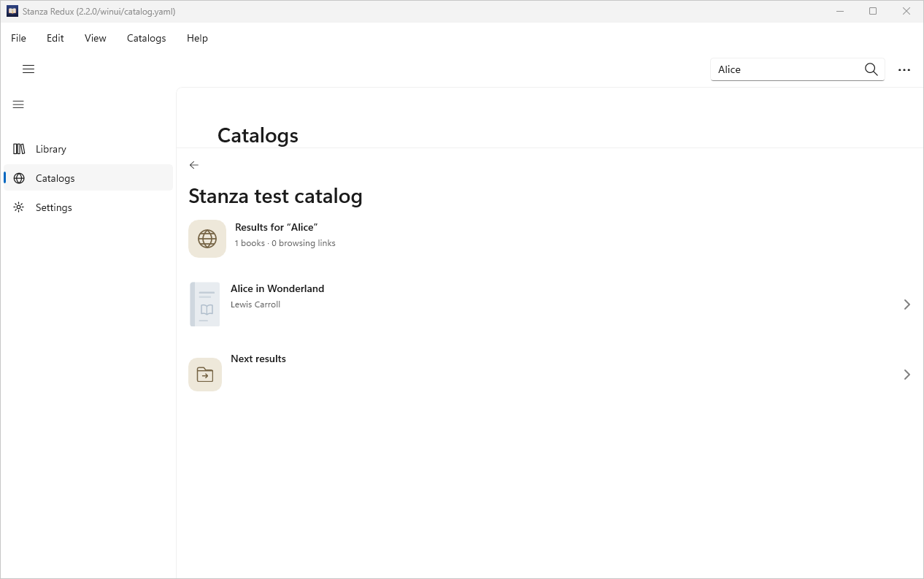The width and height of the screenshot is (924, 579).
Task: Click the Catalogs globe icon in sidebar
Action: (19, 178)
